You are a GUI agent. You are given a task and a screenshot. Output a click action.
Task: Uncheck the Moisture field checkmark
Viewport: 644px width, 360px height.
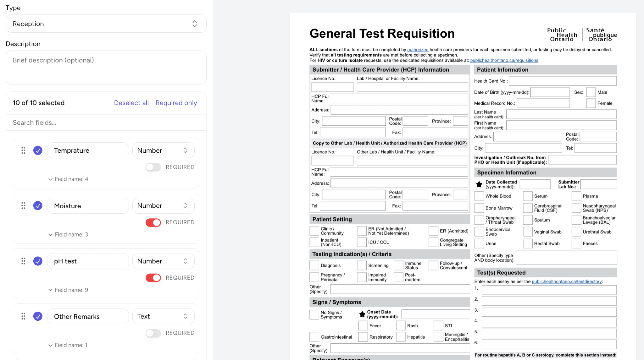click(x=38, y=206)
